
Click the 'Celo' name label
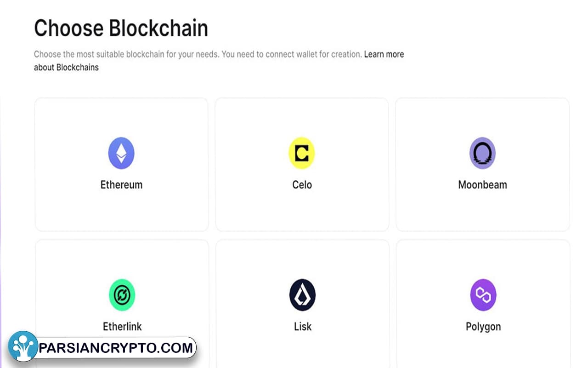click(302, 185)
